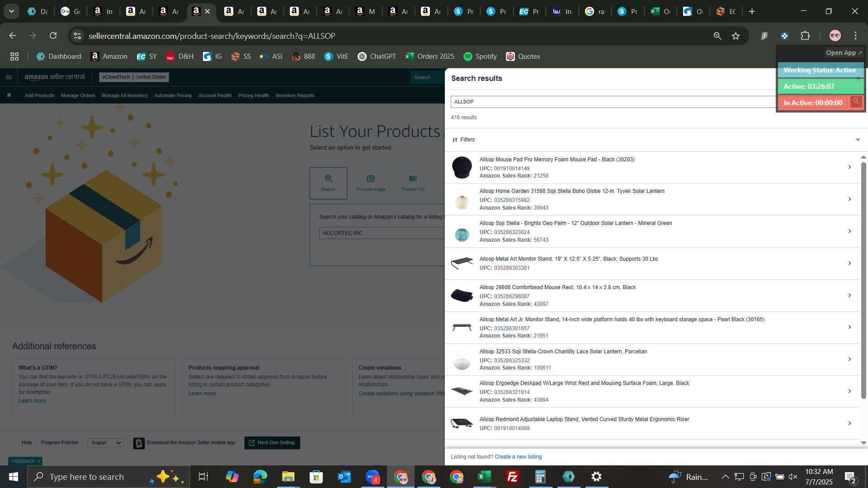
Task: Show hidden icons in the system tray
Action: pyautogui.click(x=725, y=477)
